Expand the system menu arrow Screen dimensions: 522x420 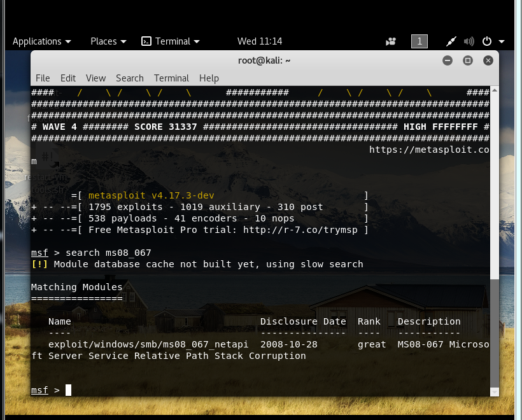click(502, 41)
